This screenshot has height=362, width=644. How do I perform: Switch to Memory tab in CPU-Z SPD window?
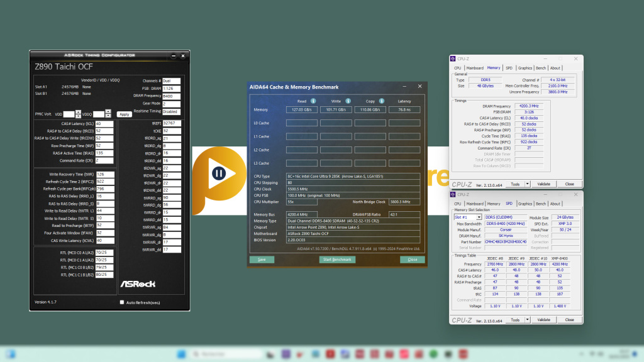tap(494, 204)
